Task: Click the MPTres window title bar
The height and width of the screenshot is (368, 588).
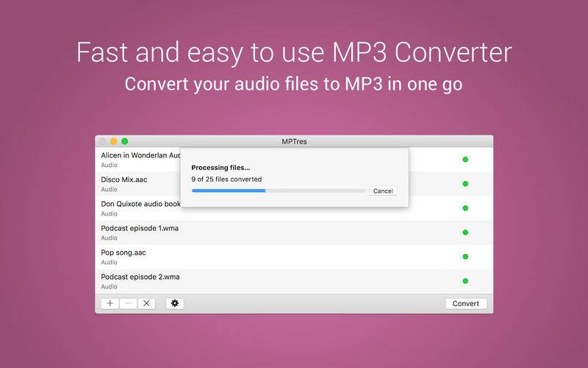Action: pyautogui.click(x=295, y=141)
